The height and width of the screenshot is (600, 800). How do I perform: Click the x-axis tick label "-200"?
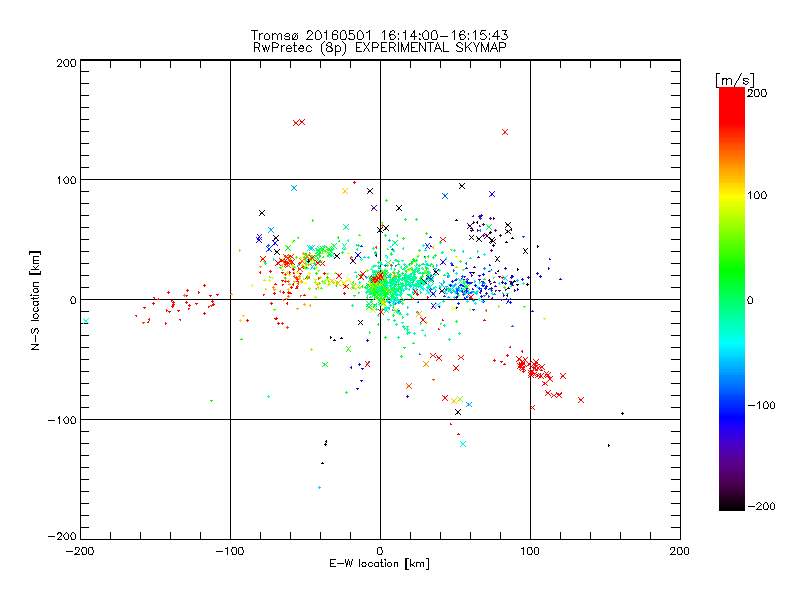point(80,551)
